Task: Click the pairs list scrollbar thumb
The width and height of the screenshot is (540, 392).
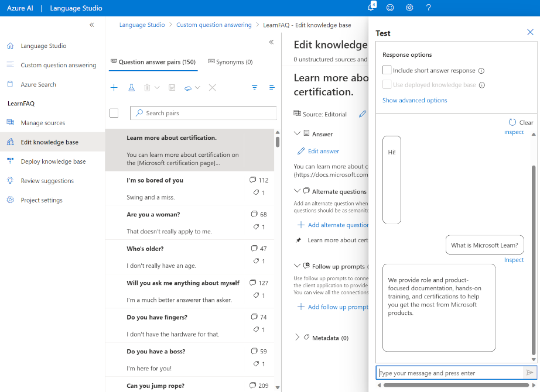Action: pos(278,142)
